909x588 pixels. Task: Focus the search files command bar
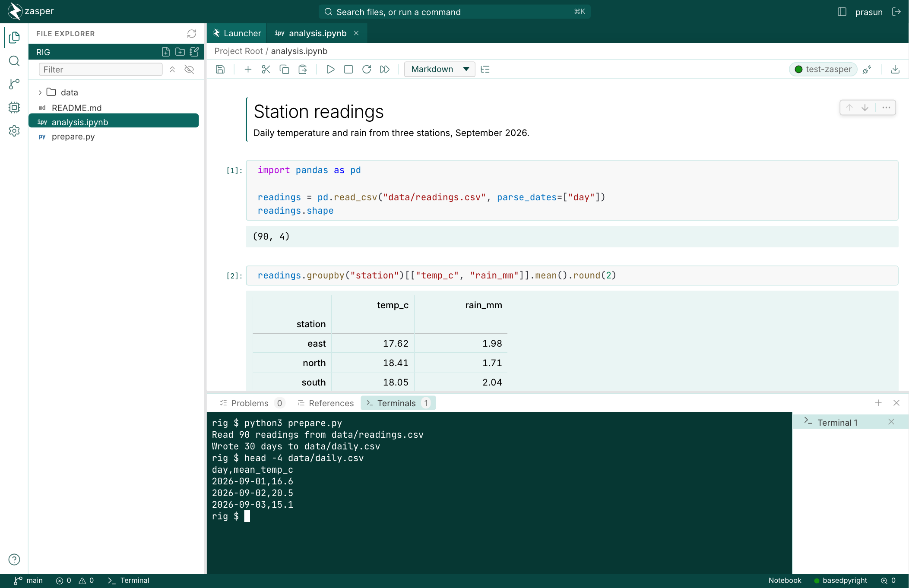click(454, 12)
